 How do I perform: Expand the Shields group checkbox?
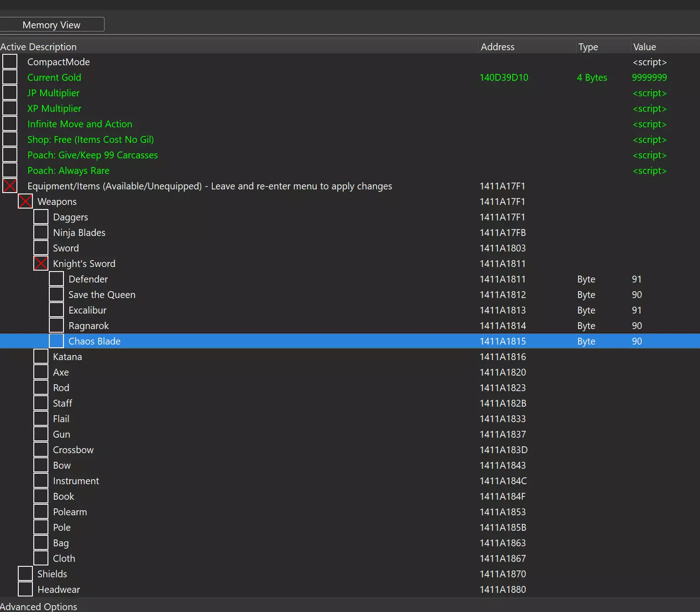pyautogui.click(x=26, y=574)
